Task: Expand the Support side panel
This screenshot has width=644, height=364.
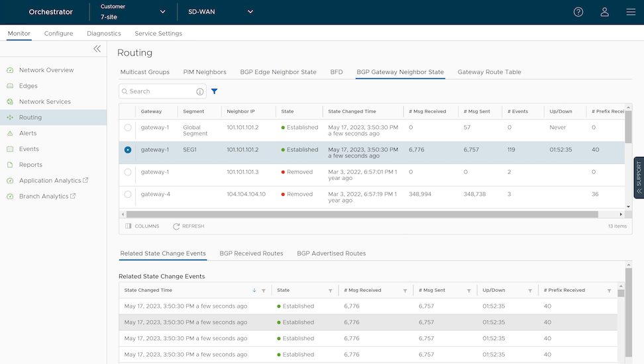Action: point(639,177)
